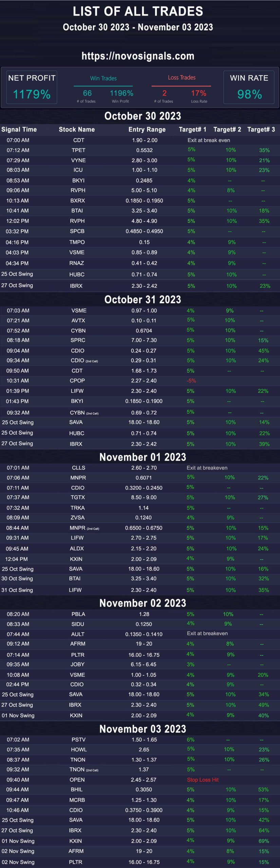Click the Loss Trades heading
Viewport: 280px width, 868px height.
click(182, 78)
